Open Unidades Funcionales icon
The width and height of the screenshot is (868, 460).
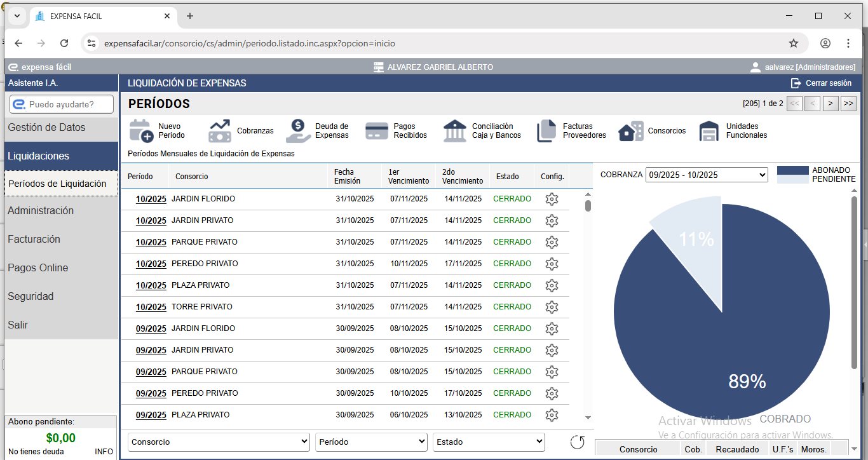709,131
